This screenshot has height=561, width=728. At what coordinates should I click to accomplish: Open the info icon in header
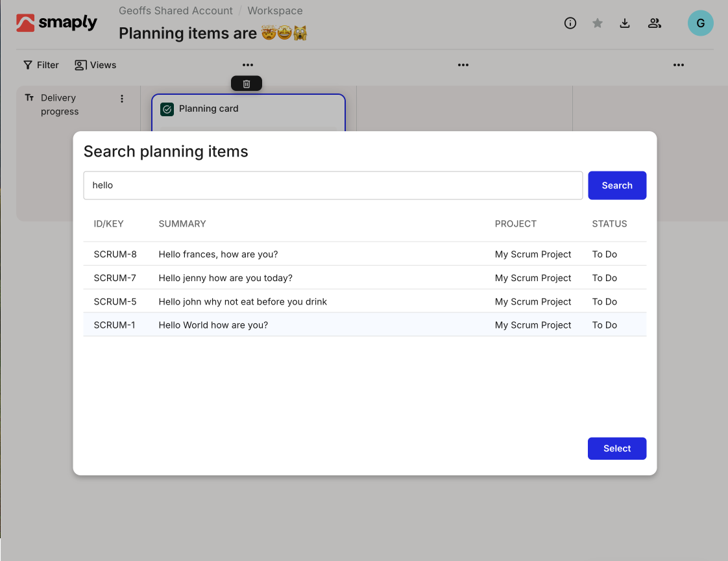570,23
